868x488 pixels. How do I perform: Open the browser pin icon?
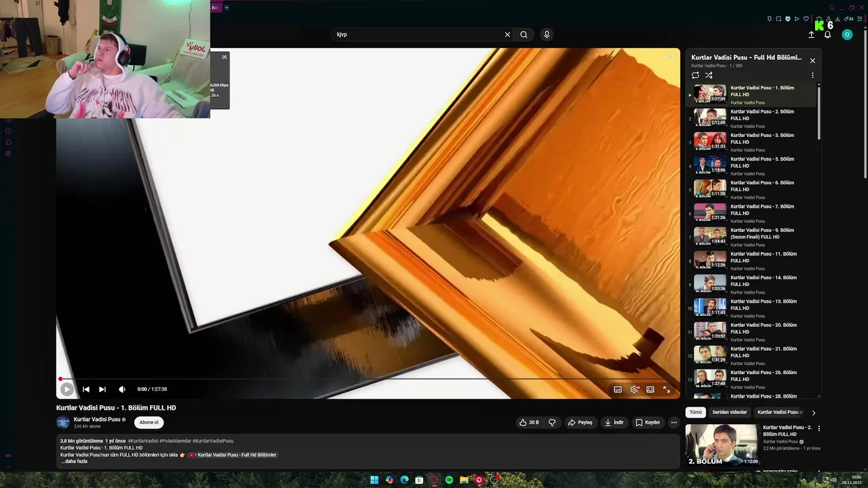[x=770, y=19]
